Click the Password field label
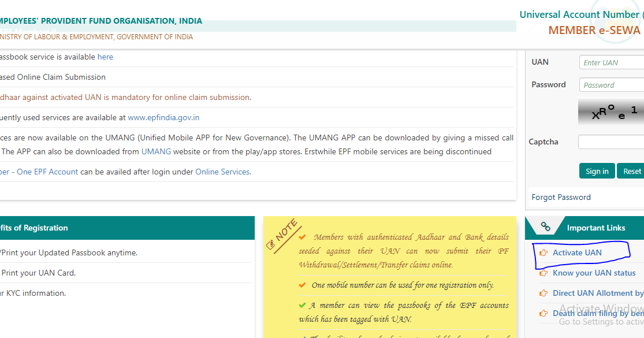644x338 pixels. 549,84
